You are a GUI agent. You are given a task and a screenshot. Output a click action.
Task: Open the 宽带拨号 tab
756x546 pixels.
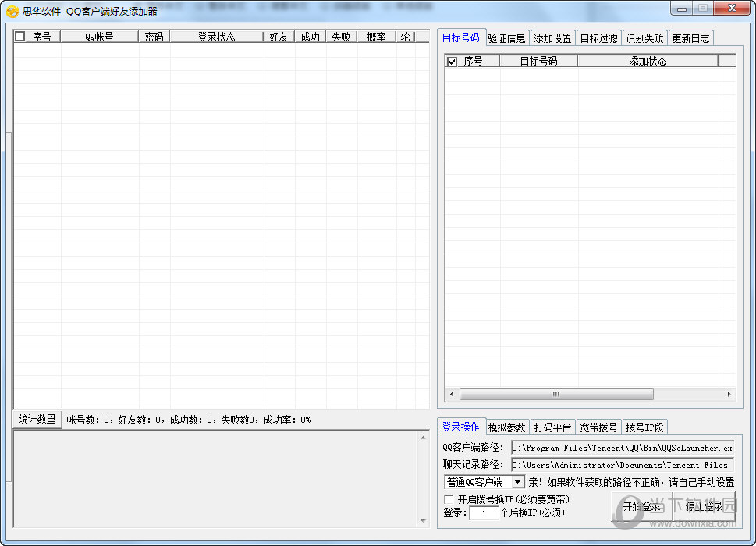click(598, 427)
